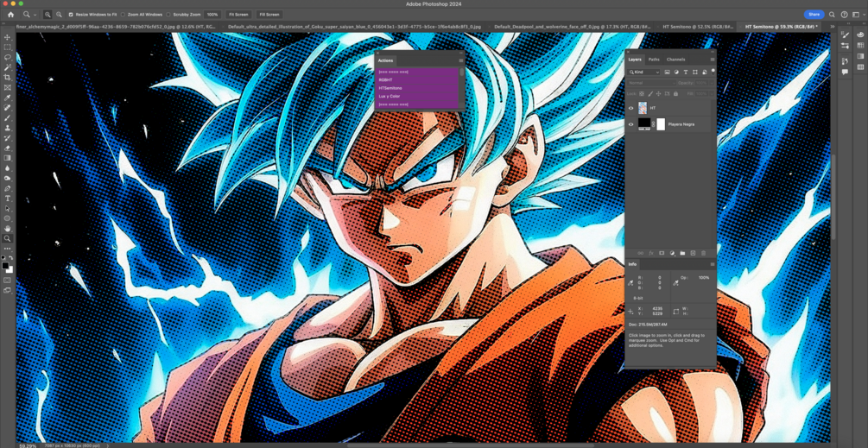Viewport: 868px width, 448px height.
Task: Select the Gradient tool
Action: (8, 158)
